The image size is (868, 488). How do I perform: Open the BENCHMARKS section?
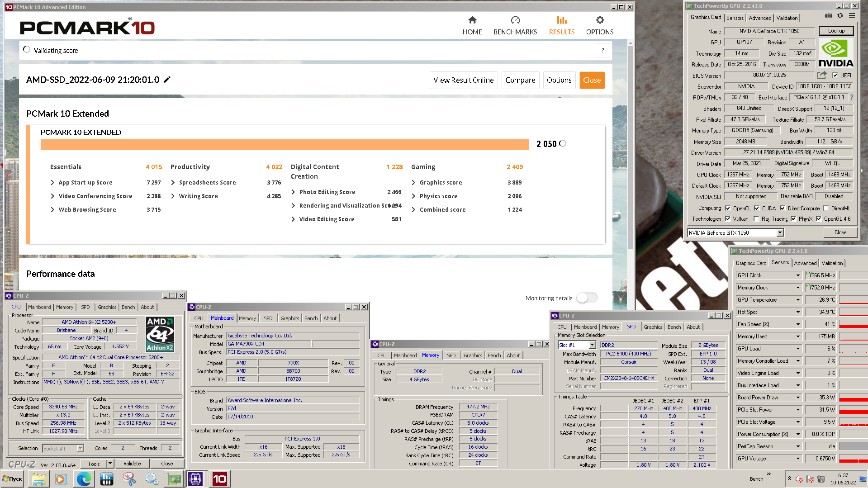coord(515,25)
